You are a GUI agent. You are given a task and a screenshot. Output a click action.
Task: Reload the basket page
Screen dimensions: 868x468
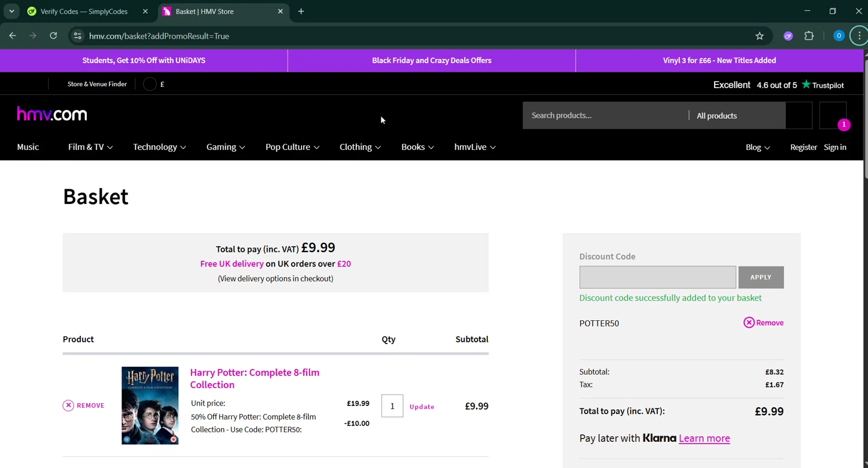coord(53,36)
